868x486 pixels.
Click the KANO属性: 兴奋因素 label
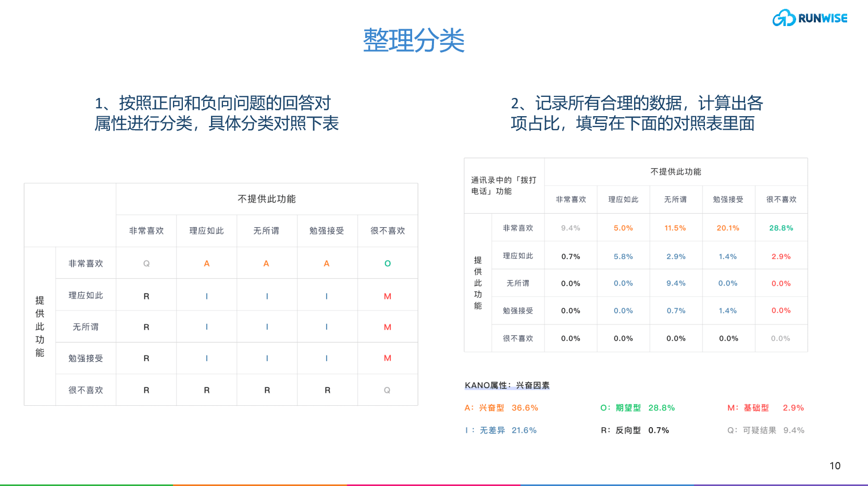pos(507,385)
